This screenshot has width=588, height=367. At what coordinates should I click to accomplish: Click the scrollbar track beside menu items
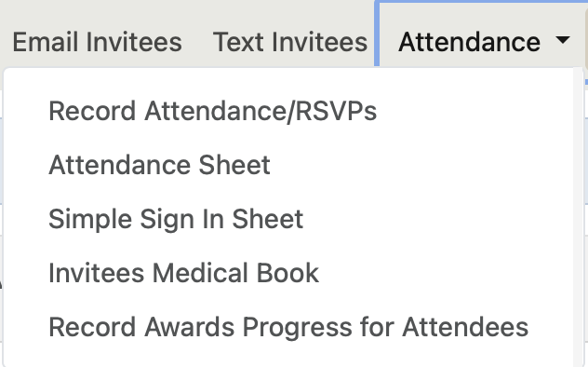pos(578,217)
